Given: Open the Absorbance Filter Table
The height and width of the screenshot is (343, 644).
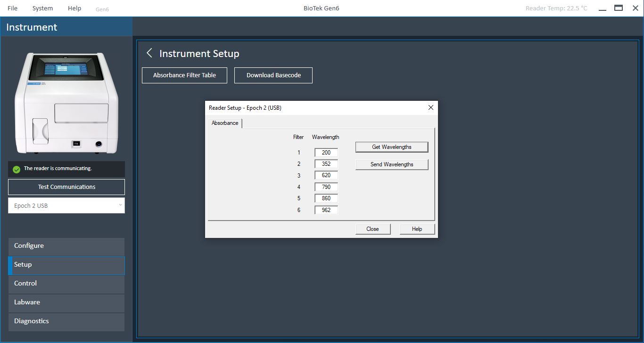Looking at the screenshot, I should [x=184, y=75].
